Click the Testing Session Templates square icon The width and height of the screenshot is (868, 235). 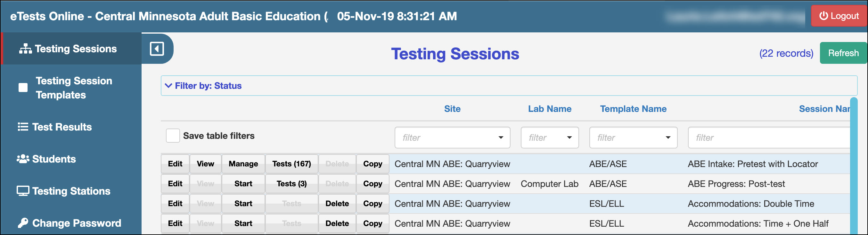click(23, 88)
